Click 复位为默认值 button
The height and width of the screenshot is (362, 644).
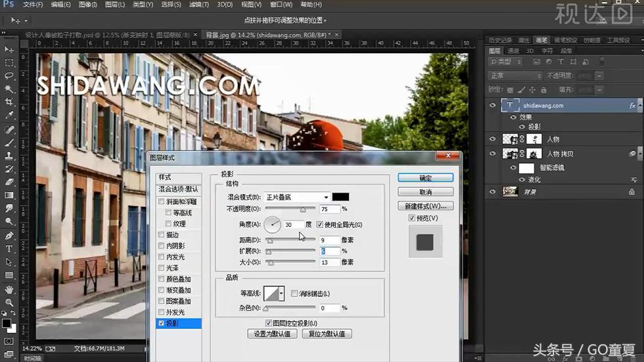327,334
